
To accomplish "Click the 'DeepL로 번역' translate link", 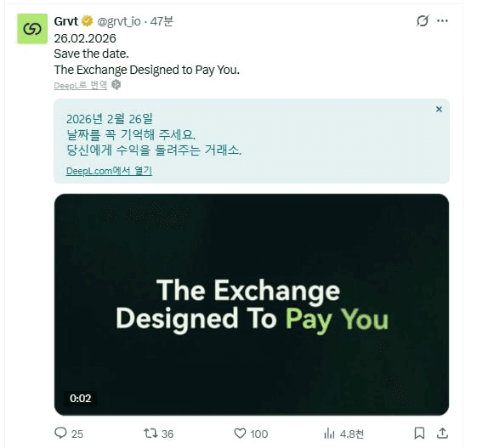I will pyautogui.click(x=80, y=85).
